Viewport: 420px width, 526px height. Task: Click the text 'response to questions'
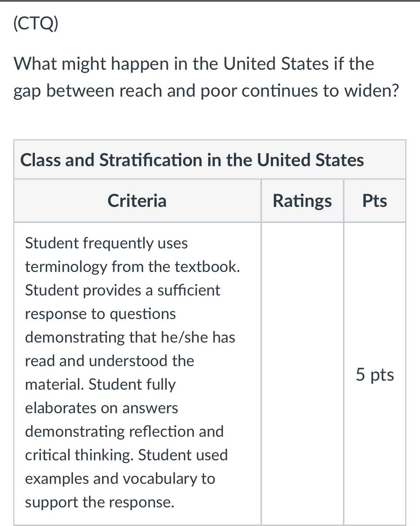pos(100,314)
